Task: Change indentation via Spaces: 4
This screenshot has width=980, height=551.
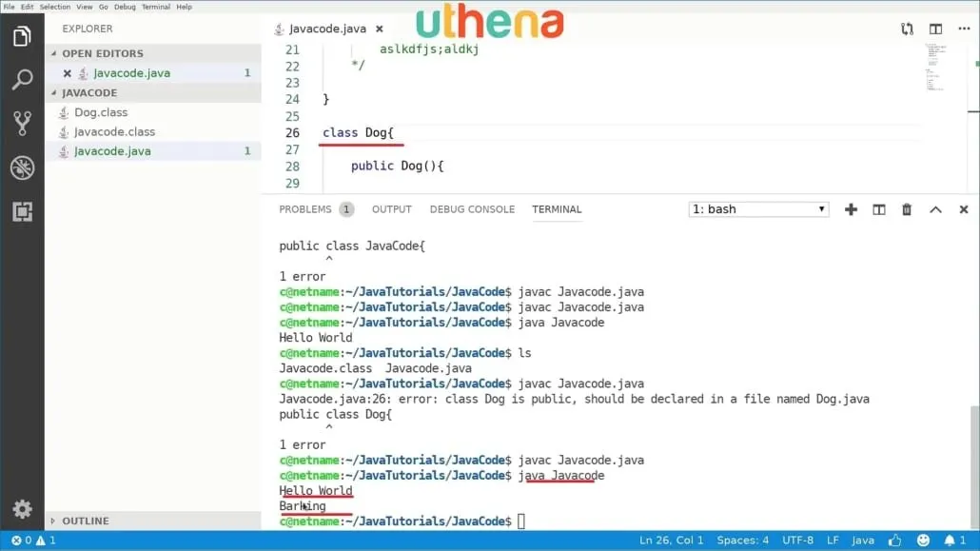Action: tap(742, 541)
